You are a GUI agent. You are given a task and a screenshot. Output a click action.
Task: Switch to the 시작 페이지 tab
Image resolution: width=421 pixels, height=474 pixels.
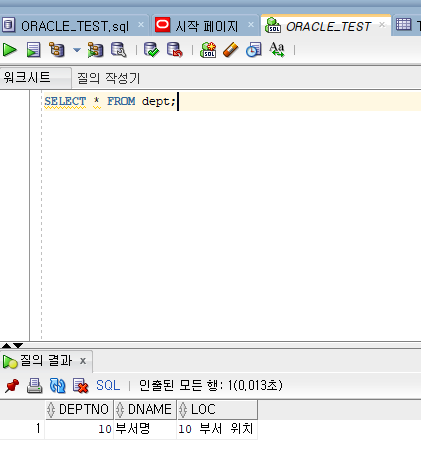pyautogui.click(x=207, y=26)
